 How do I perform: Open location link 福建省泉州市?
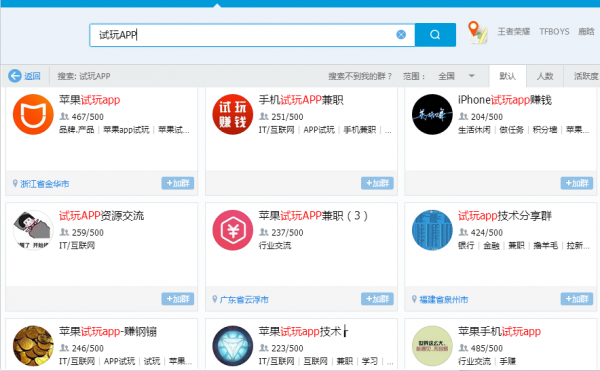pos(443,299)
